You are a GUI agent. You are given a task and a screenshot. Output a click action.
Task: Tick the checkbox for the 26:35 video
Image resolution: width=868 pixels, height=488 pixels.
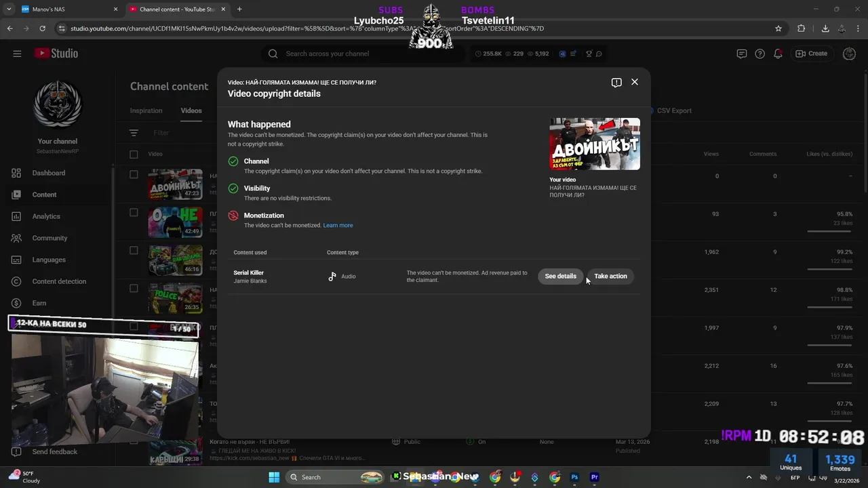[134, 288]
